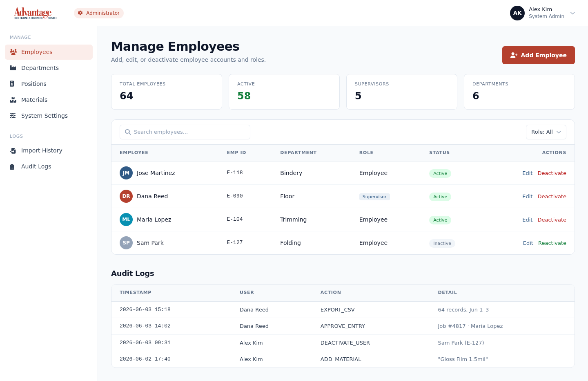Open Import History in the sidebar
This screenshot has height=381, width=588.
tap(49, 150)
